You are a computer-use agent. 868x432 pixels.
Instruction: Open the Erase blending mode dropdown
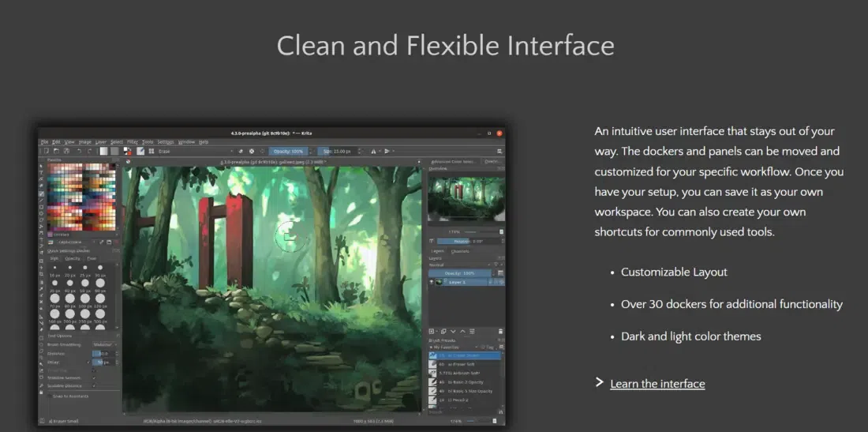(196, 151)
